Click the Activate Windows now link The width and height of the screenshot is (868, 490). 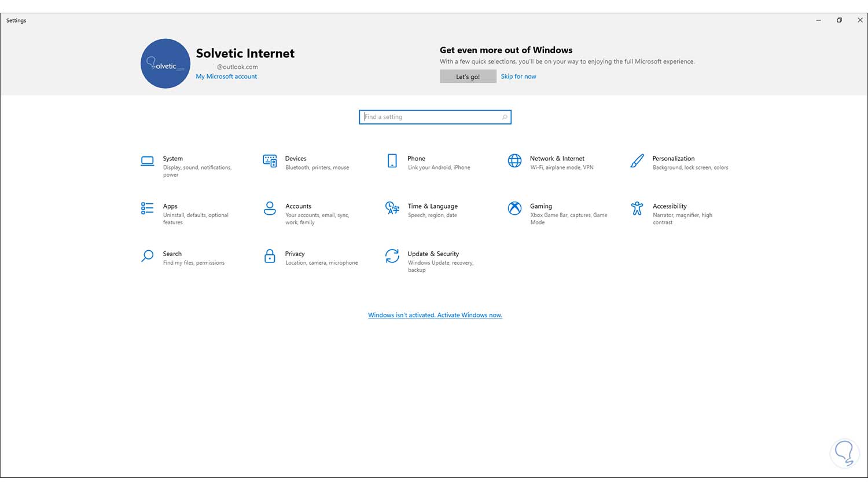click(x=435, y=315)
